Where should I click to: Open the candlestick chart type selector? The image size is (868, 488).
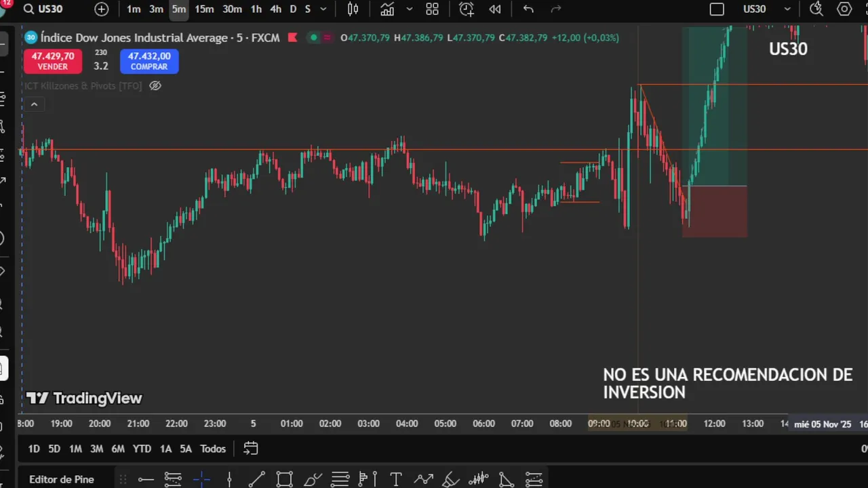[x=353, y=9]
